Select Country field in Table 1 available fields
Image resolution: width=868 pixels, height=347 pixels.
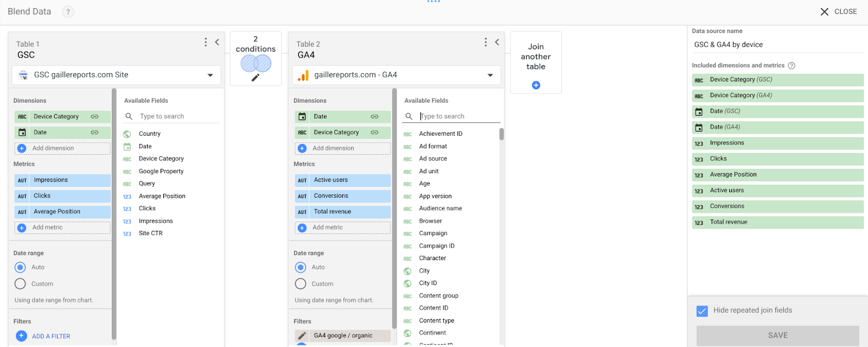(x=149, y=134)
